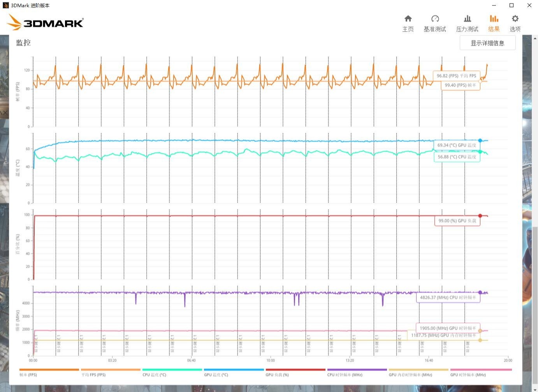Click the 20:00 time axis label
The image size is (538, 392).
[x=508, y=360]
